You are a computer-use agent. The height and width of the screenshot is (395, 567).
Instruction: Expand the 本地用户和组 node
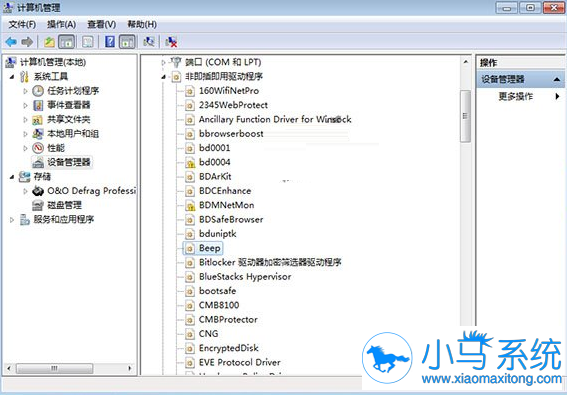point(25,134)
